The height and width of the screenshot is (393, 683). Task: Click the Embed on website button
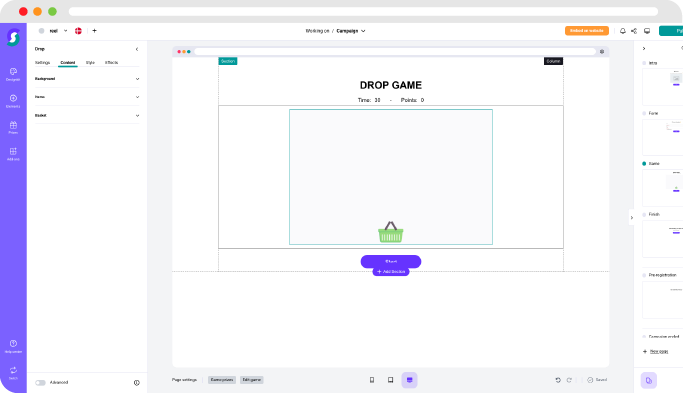point(587,31)
